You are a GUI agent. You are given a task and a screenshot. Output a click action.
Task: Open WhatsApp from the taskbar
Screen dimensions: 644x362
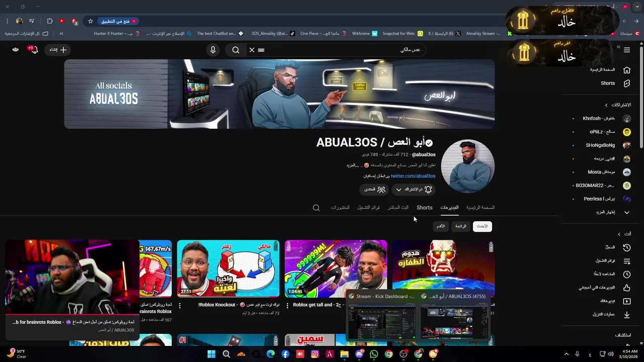coord(374,354)
